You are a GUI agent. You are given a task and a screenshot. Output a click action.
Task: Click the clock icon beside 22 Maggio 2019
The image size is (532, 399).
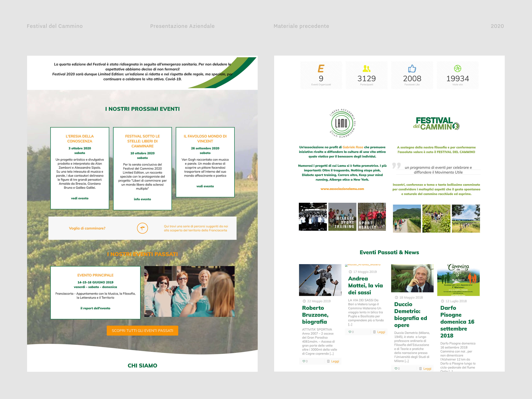304,301
